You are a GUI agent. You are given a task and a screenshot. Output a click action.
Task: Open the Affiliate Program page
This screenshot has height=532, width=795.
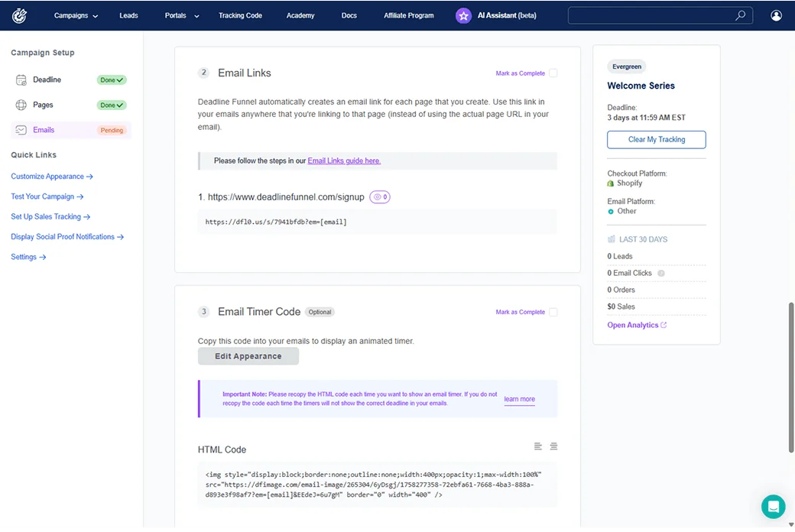[x=409, y=16]
